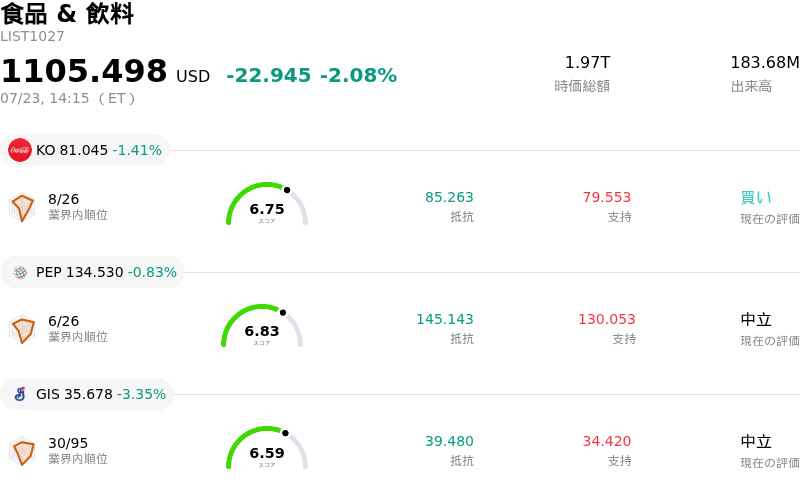Open GIS industry rank 30/95

68,443
